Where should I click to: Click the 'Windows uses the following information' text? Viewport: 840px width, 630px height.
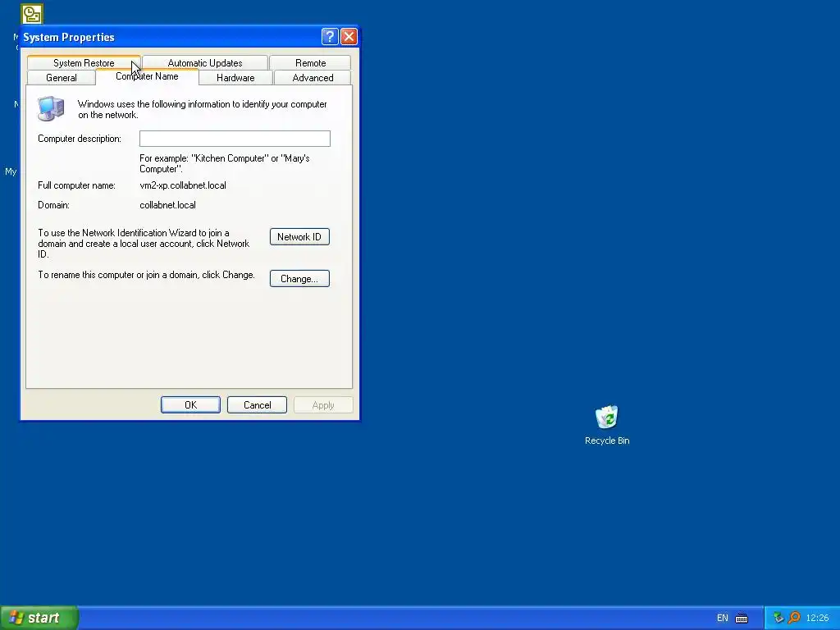click(202, 109)
